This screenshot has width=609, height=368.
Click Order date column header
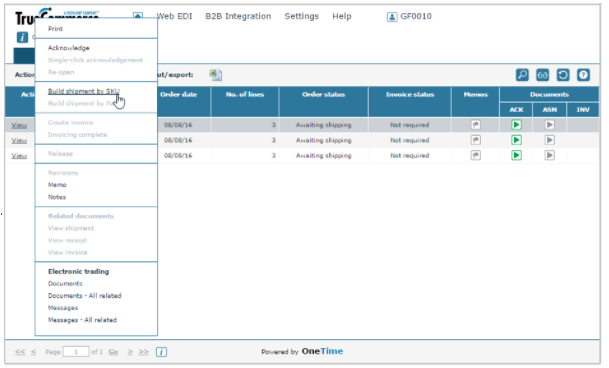point(179,94)
